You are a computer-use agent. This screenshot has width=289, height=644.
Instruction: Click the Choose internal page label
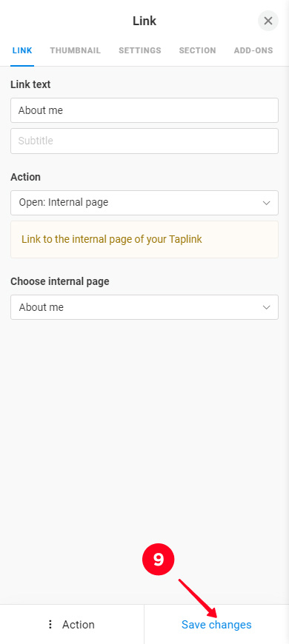pyautogui.click(x=60, y=282)
